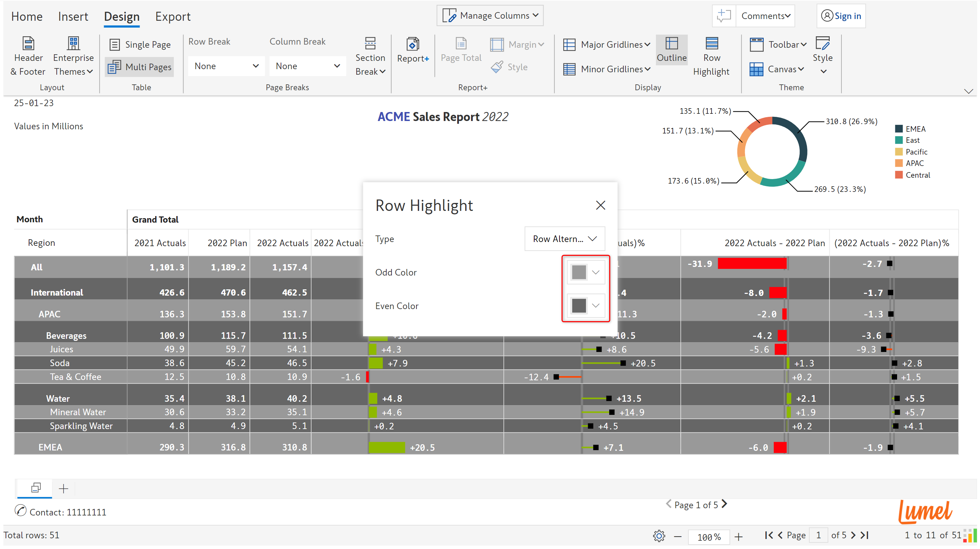980x549 pixels.
Task: Click the Sign in button
Action: pos(841,16)
